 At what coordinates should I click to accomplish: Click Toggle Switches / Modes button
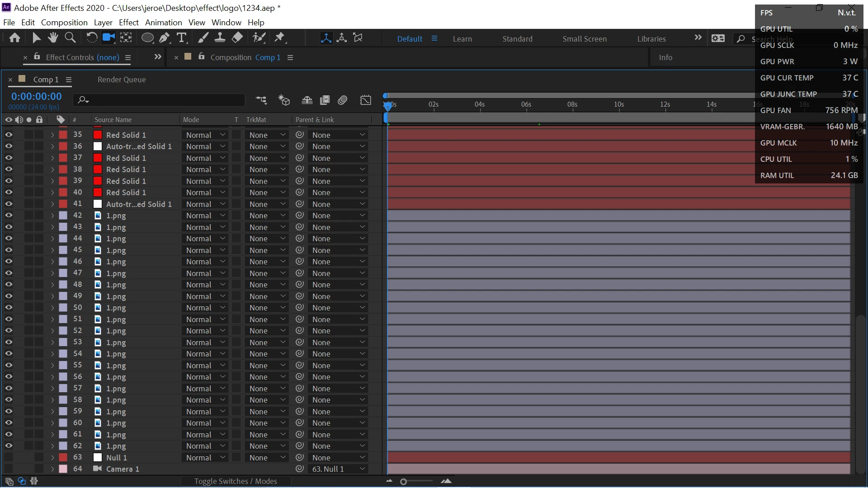click(x=236, y=481)
